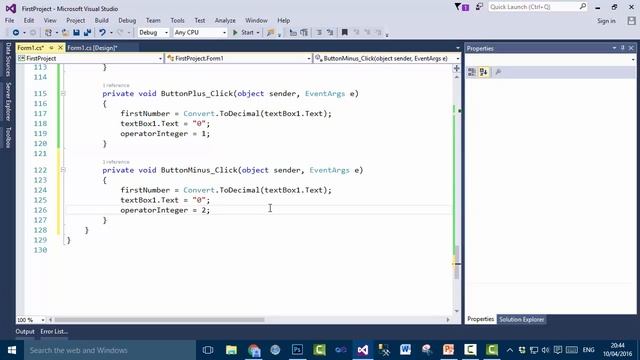The height and width of the screenshot is (360, 640).
Task: Click the increase indent toolbar icon
Action: [x=304, y=33]
